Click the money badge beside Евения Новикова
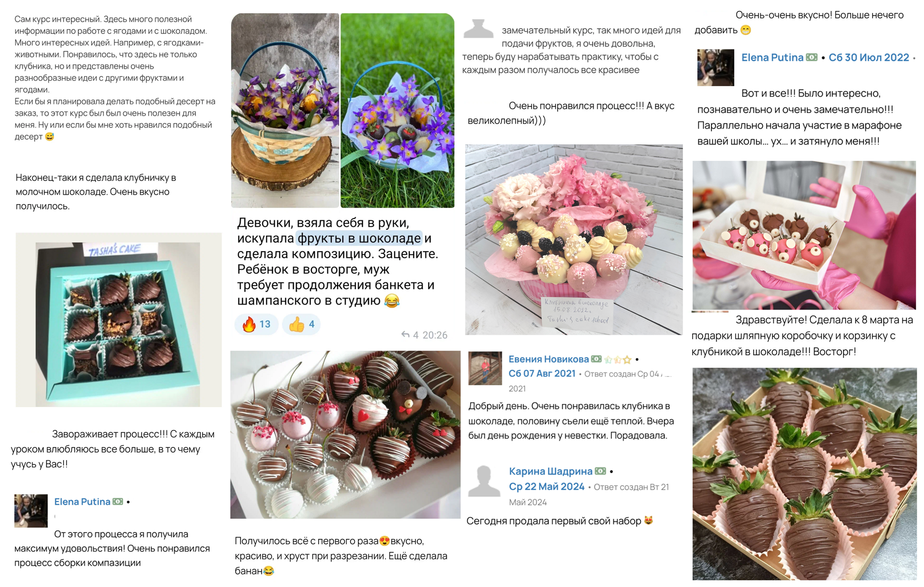The width and height of the screenshot is (924, 587). (x=596, y=359)
